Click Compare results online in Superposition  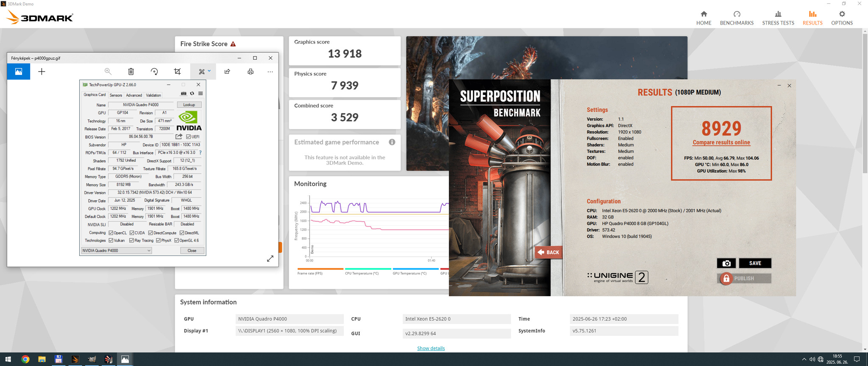point(721,142)
